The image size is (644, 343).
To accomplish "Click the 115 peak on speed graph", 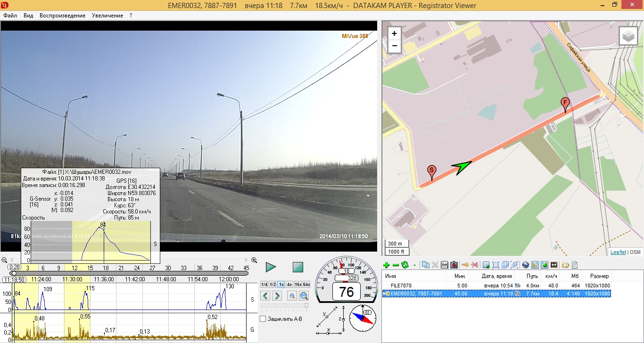I will point(86,292).
